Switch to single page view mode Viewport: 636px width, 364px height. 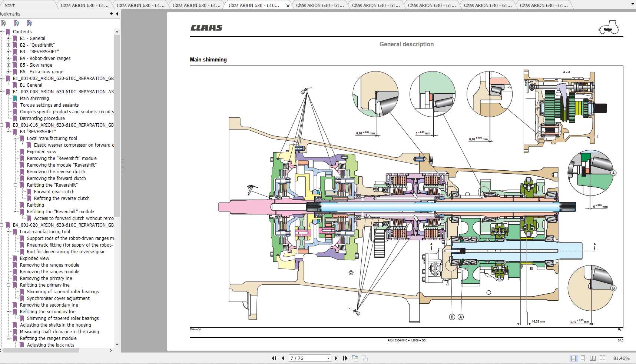pos(574,358)
